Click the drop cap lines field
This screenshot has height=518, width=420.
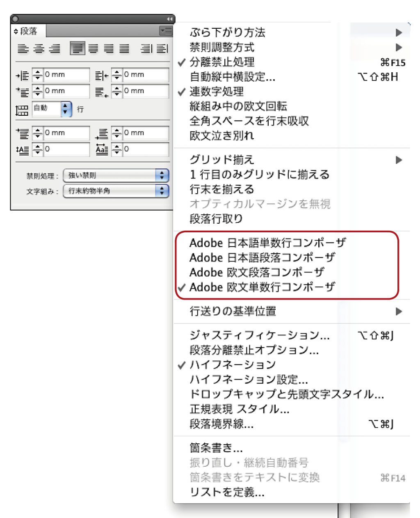tap(66, 149)
